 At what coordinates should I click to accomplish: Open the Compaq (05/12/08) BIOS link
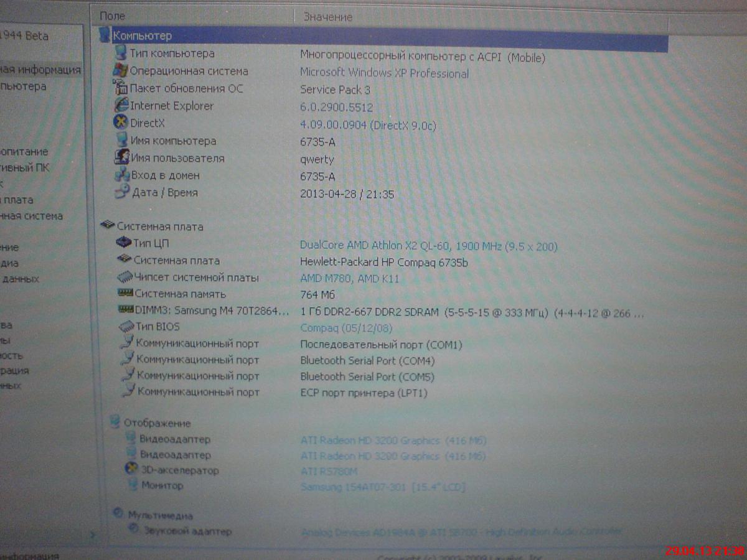click(346, 328)
